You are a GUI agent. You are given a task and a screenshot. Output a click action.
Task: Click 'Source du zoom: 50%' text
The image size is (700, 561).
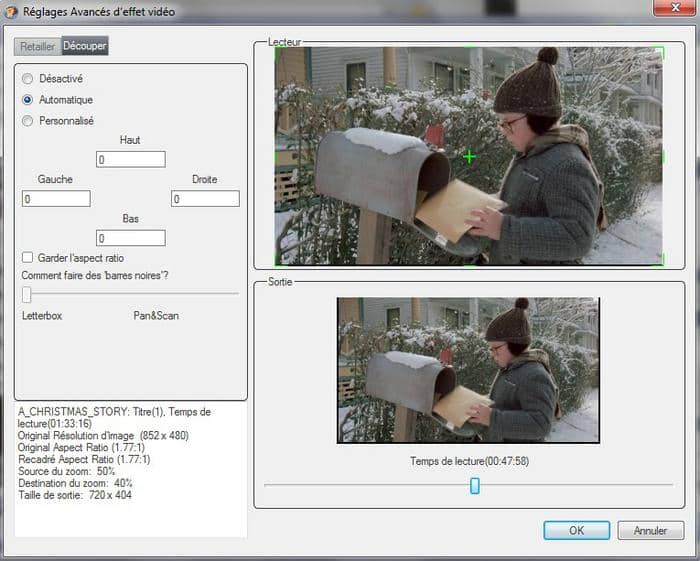[67, 471]
